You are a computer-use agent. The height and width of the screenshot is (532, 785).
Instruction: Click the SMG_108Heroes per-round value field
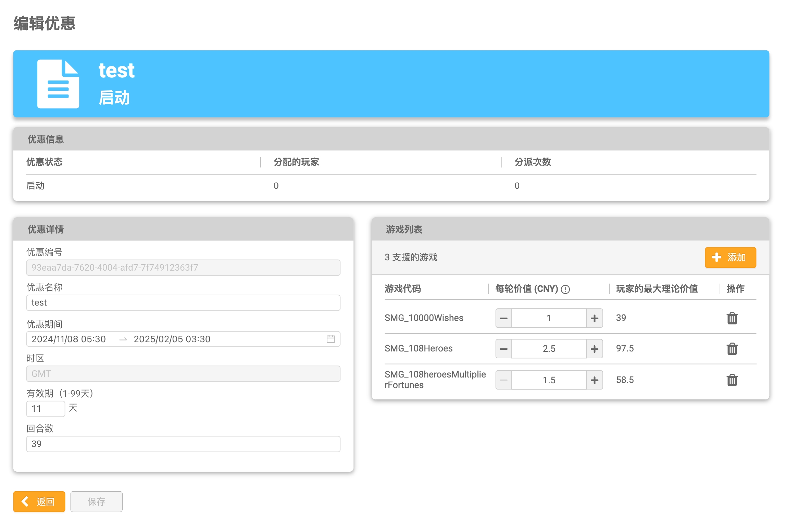click(549, 349)
